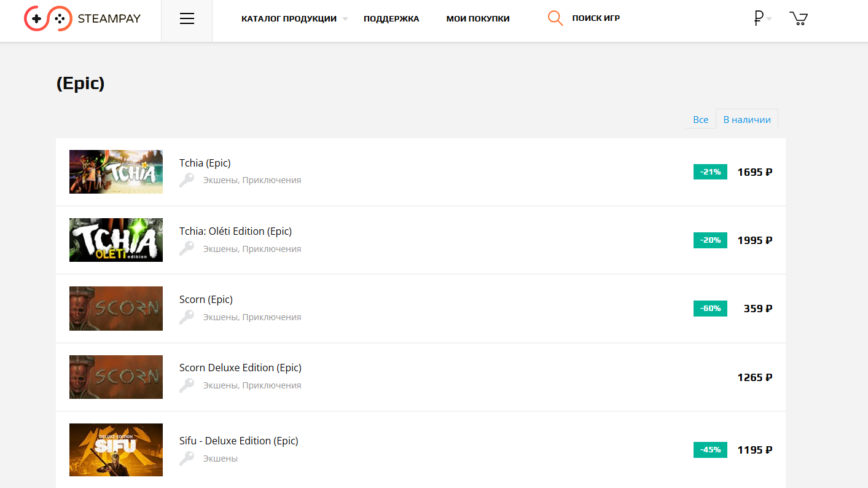Open Sifu - Deluxe Edition (Epic) link
Screen dimensions: 868x488
239,441
